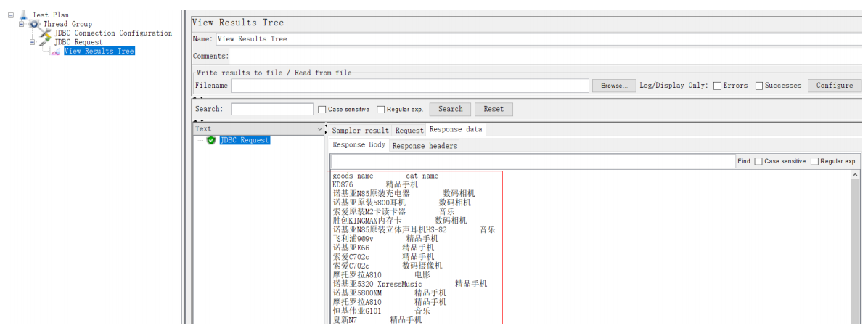The image size is (868, 331).
Task: Enable Case sensitive for Search
Action: (x=322, y=110)
